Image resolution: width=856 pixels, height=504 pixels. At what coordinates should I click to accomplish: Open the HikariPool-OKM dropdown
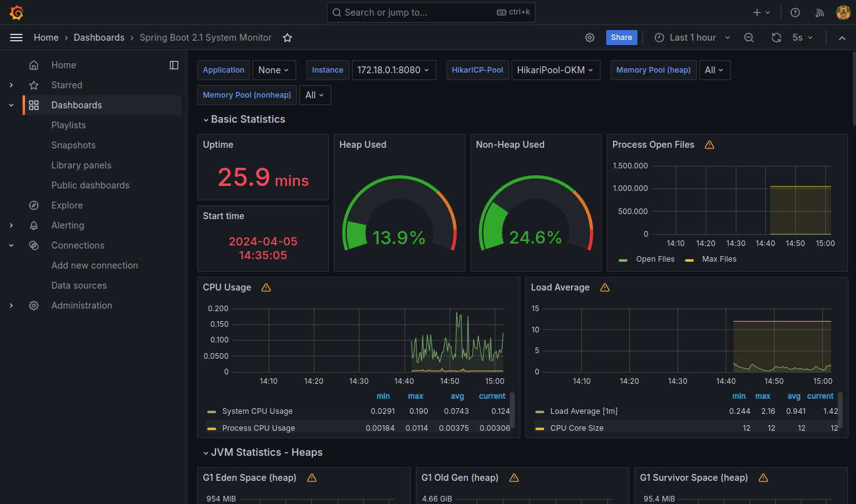tap(555, 70)
